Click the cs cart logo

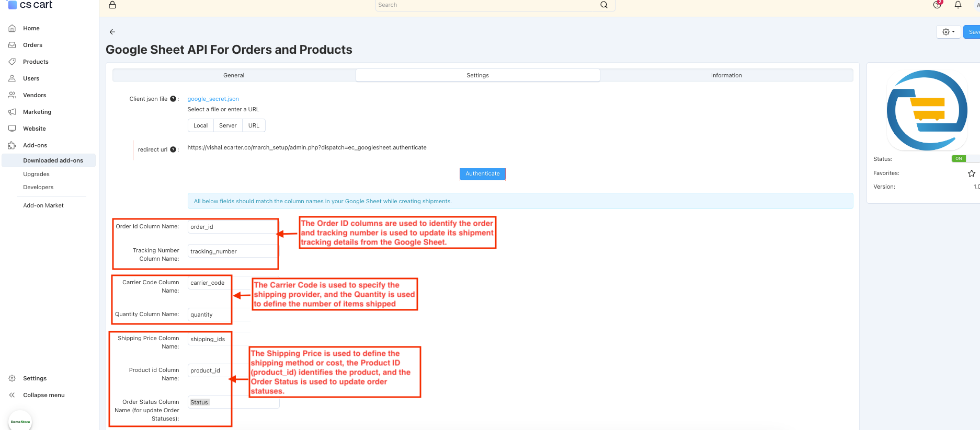click(x=30, y=5)
